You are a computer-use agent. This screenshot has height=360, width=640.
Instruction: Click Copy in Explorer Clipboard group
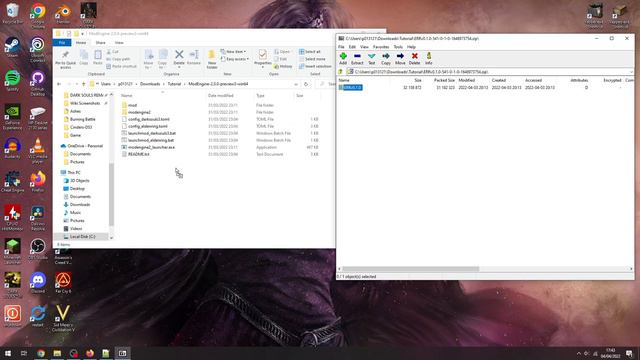(84, 58)
